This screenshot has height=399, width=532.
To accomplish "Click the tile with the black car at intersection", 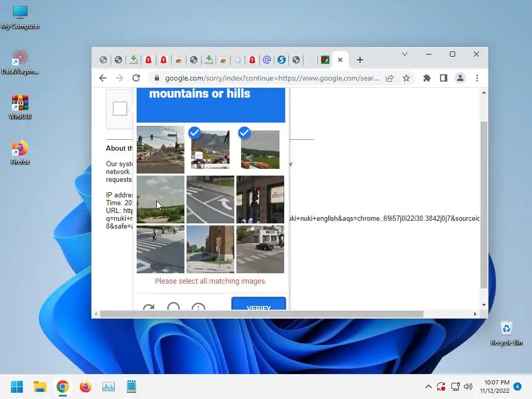I will point(260,249).
